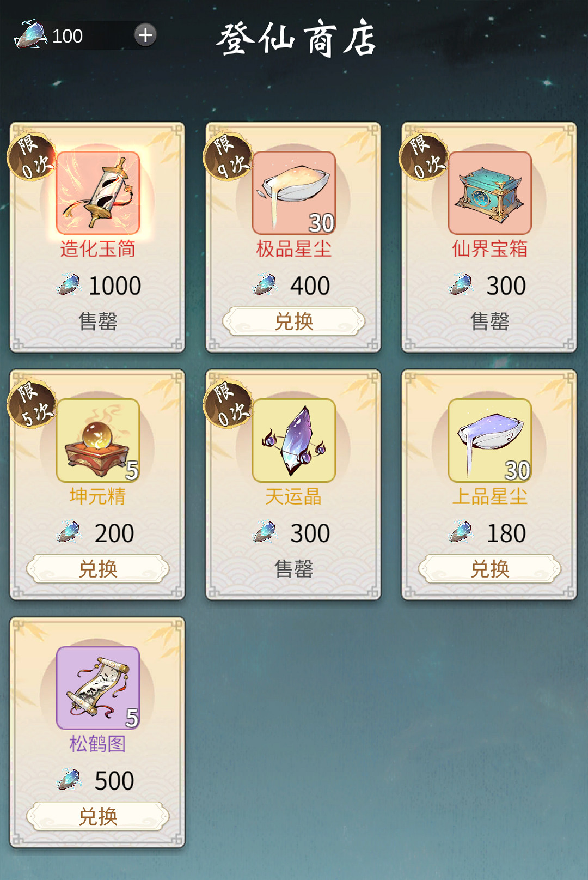The image size is (588, 880).
Task: Select the 天运晶 sold-out 售罄 label
Action: click(294, 569)
